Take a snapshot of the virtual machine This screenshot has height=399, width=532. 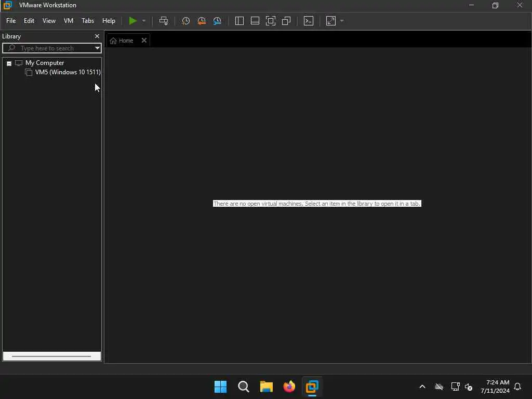[185, 21]
